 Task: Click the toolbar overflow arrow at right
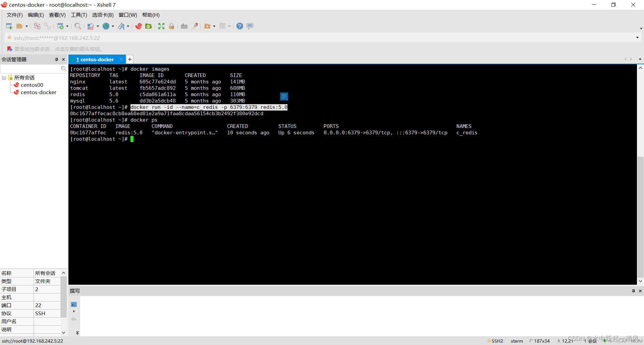[x=641, y=28]
